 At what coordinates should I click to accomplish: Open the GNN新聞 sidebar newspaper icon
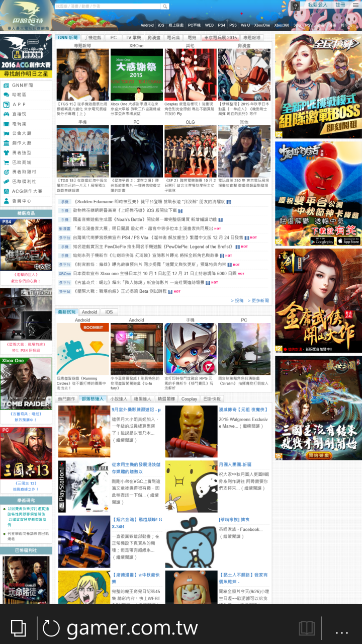7,85
